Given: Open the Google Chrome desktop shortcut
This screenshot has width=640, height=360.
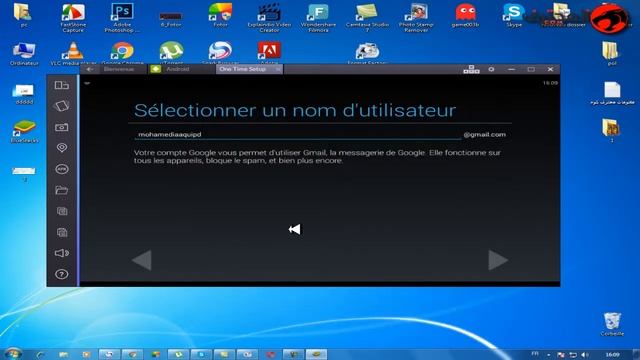Looking at the screenshot, I should click(x=122, y=53).
